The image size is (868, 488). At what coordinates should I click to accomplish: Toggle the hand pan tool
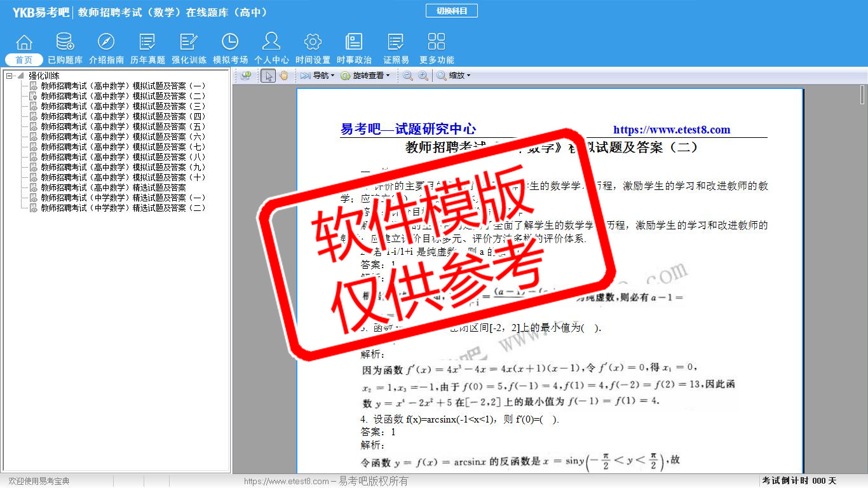click(x=283, y=76)
